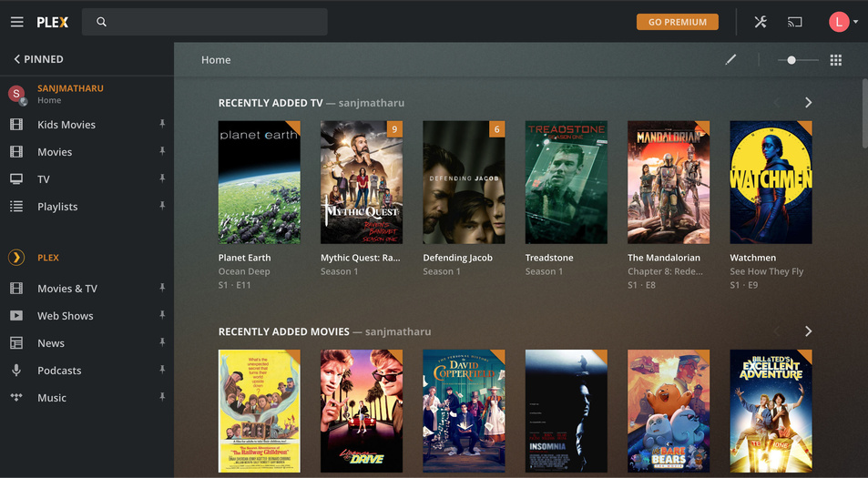Viewport: 868px width, 478px height.
Task: Click the TV monitor icon
Action: coord(16,178)
